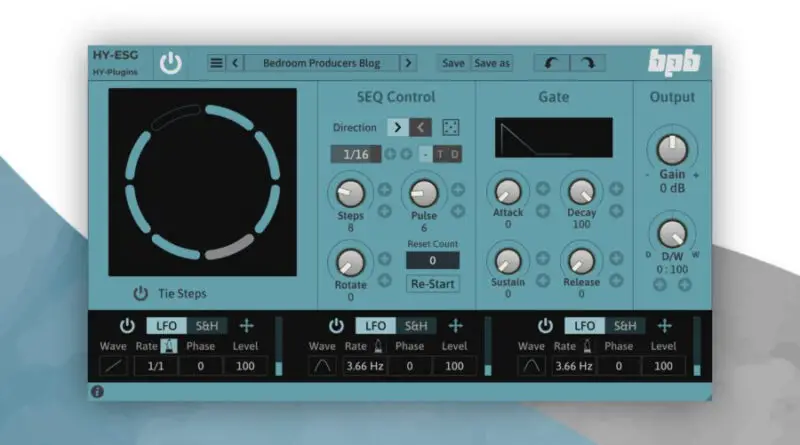Viewport: 800px width, 445px height.
Task: Click right modulation slot under D/W
Action: [685, 285]
